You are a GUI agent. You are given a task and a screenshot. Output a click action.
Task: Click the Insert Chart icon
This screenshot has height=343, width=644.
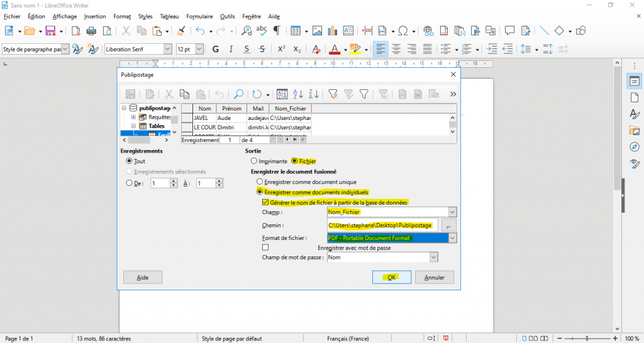[x=332, y=31]
